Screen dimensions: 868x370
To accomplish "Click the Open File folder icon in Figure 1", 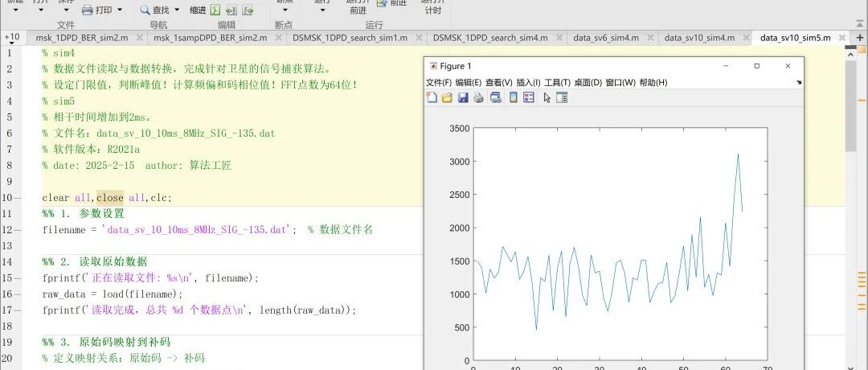I will (x=448, y=98).
